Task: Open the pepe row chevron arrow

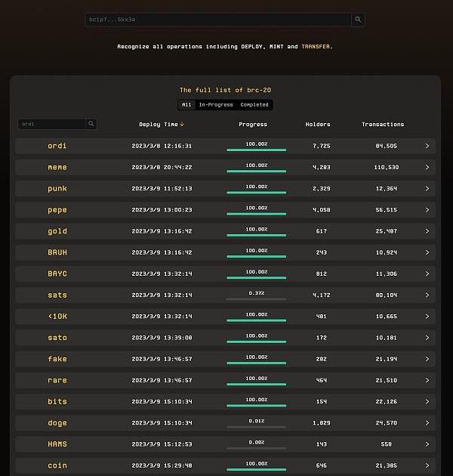Action: click(427, 210)
